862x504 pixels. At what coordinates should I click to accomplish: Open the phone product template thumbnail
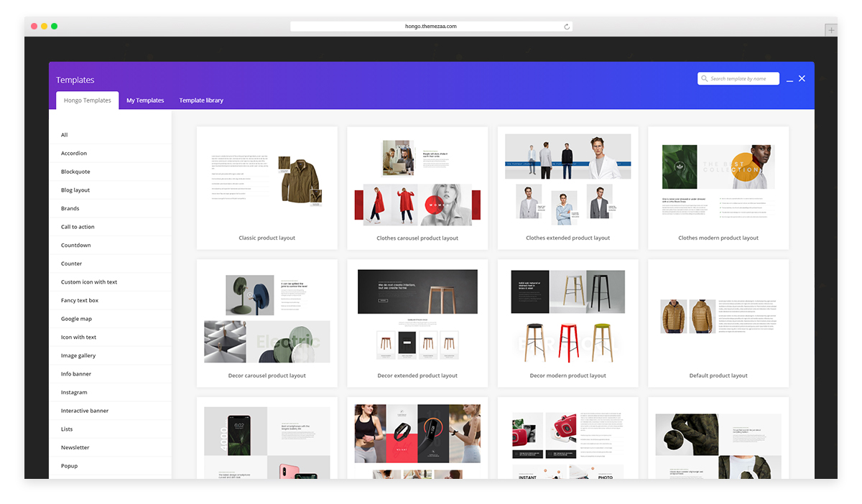pos(267,442)
